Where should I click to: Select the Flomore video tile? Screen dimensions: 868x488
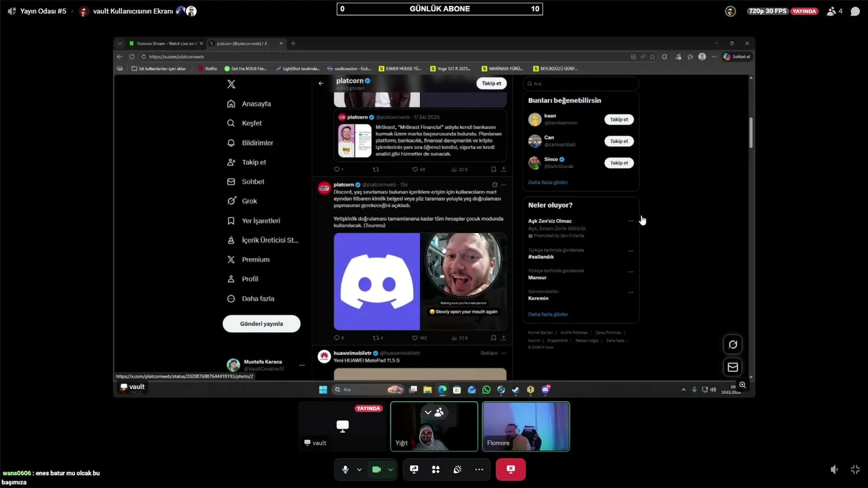526,426
